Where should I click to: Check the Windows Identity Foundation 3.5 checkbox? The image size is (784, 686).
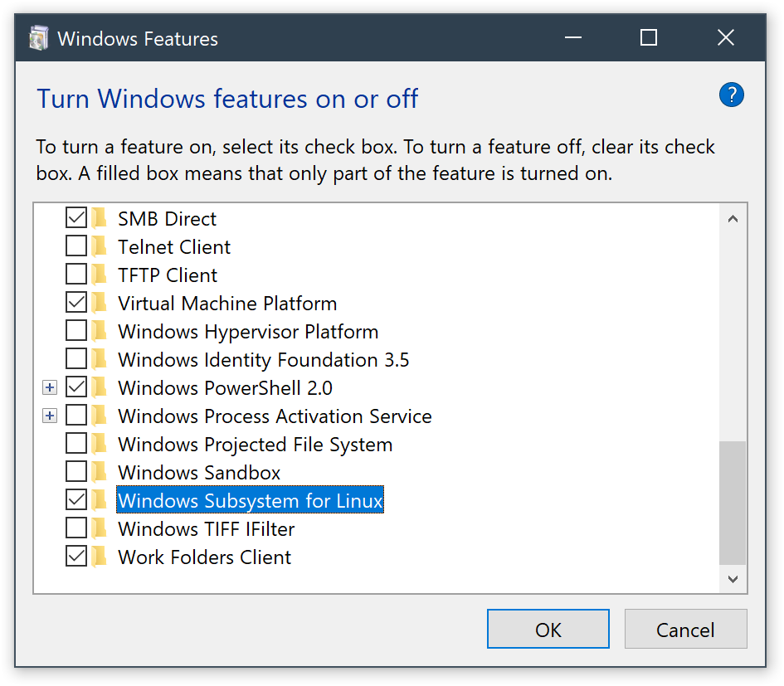[x=76, y=359]
